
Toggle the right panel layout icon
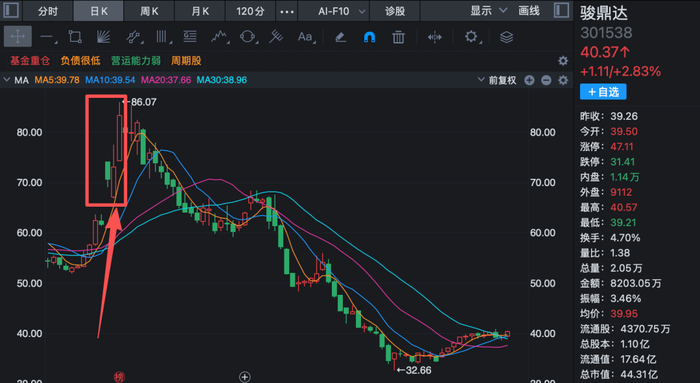click(561, 10)
